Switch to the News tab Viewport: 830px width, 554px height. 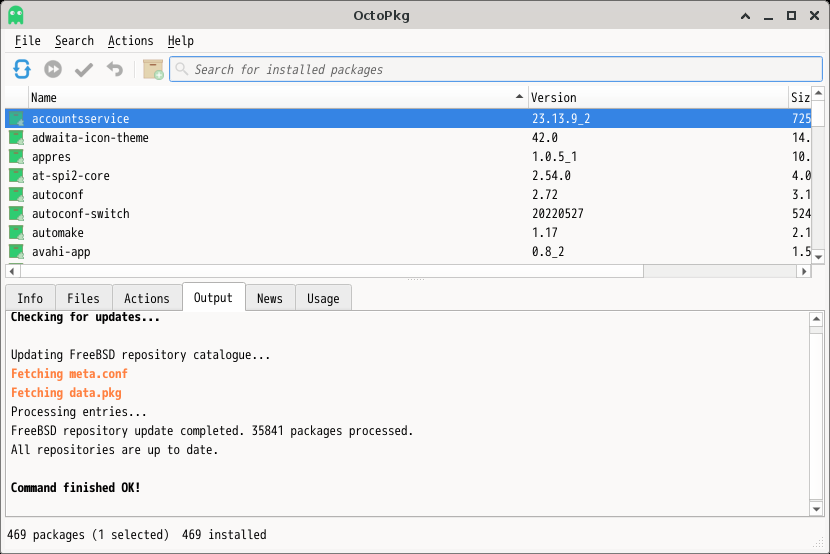coord(270,298)
